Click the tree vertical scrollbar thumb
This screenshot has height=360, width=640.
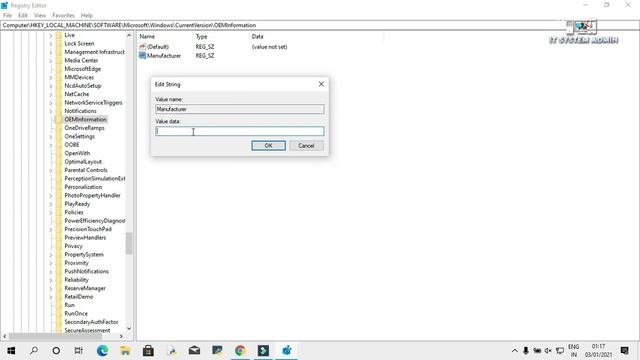[129, 243]
